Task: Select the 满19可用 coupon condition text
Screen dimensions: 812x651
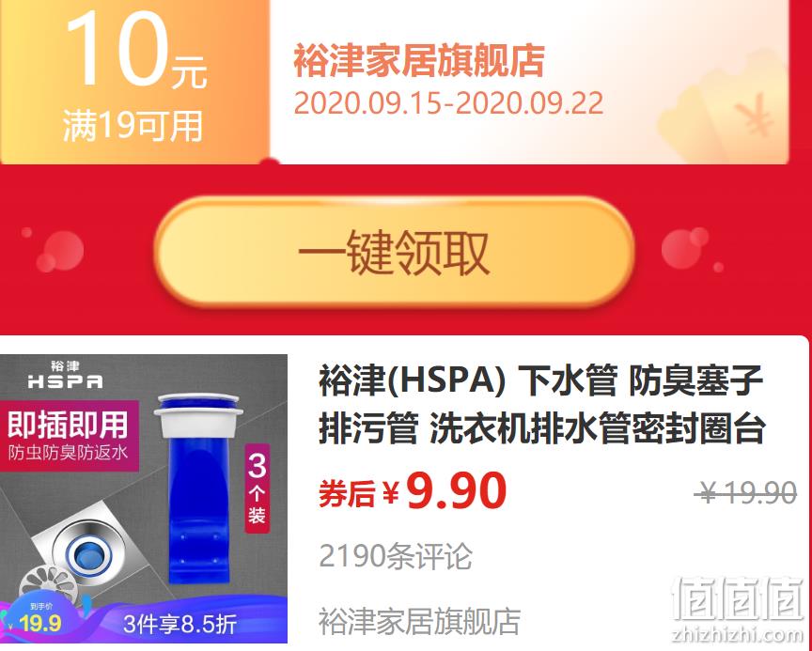Action: (133, 126)
